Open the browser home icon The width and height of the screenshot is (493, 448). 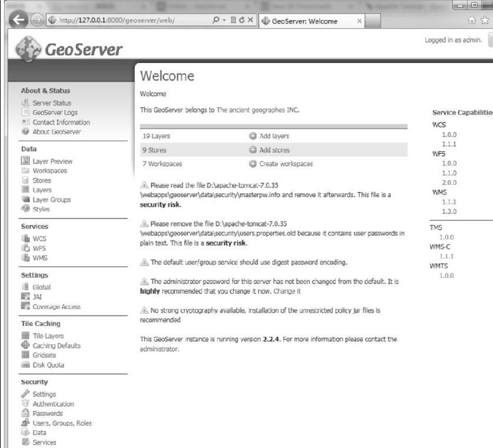point(472,21)
